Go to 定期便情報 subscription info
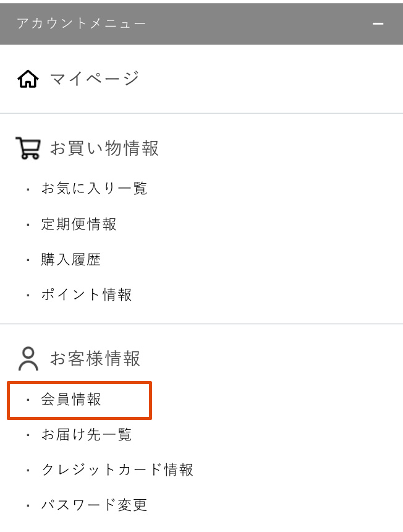Image resolution: width=403 pixels, height=532 pixels. [x=78, y=224]
